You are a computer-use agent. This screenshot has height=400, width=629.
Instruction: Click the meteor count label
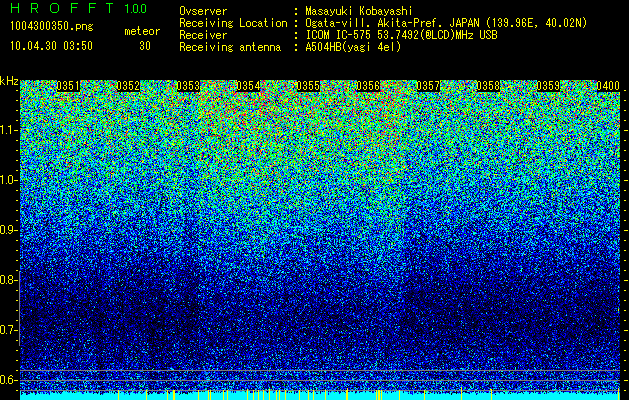pyautogui.click(x=142, y=31)
